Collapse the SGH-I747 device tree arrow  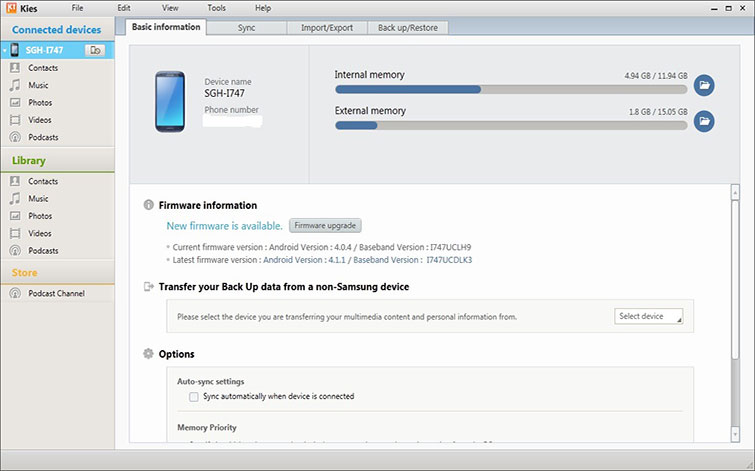5,50
